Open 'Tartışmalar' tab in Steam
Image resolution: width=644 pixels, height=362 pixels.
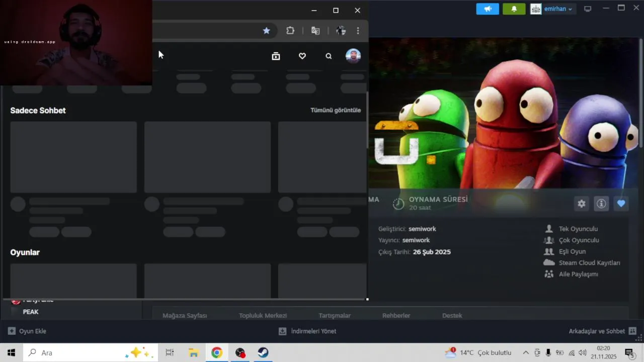click(335, 315)
